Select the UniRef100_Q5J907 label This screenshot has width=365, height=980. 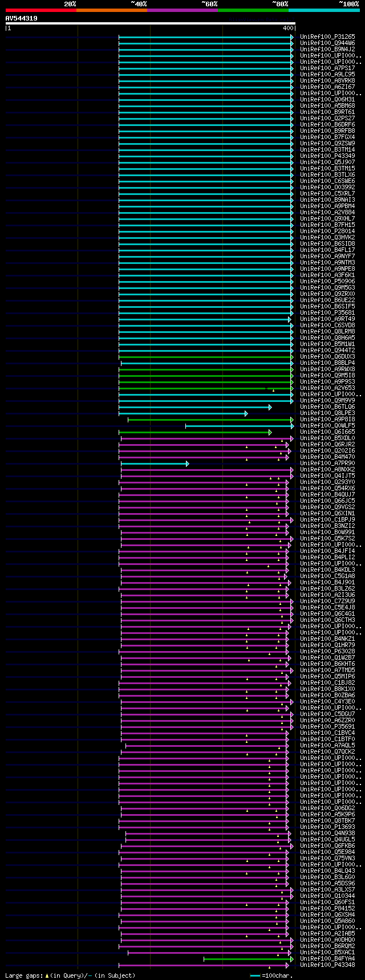tap(327, 162)
